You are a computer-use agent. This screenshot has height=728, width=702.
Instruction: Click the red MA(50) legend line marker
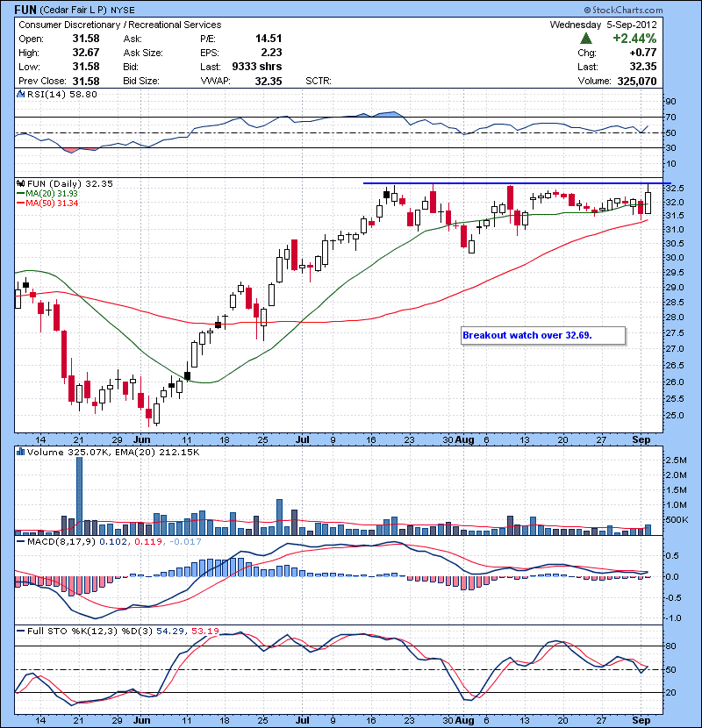point(20,203)
